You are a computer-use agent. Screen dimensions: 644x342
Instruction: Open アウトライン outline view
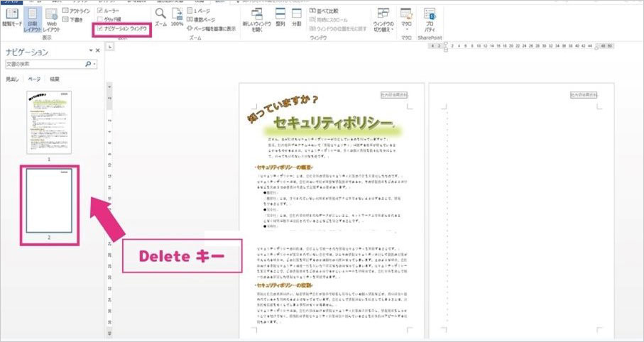[x=76, y=11]
